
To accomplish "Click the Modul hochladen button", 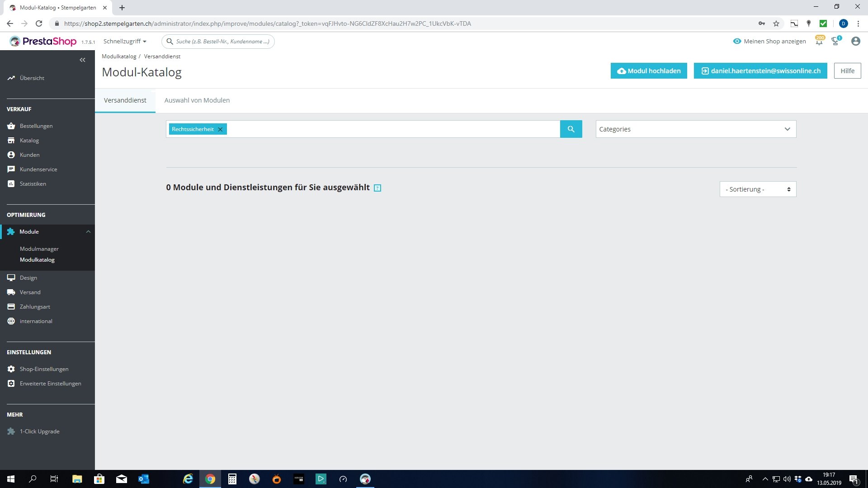I will [649, 71].
